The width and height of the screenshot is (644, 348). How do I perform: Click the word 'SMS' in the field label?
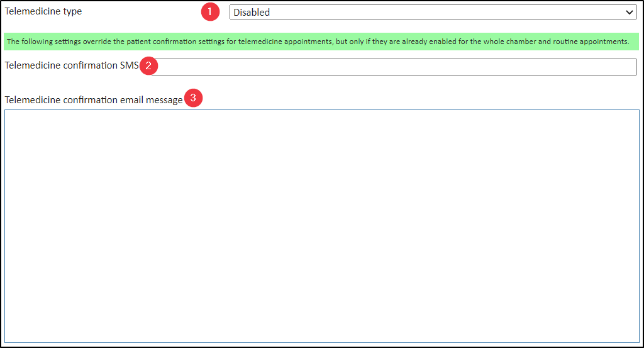click(x=129, y=65)
